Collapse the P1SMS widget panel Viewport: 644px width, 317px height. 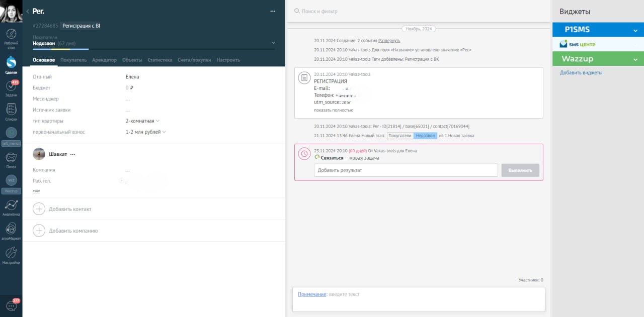tap(635, 30)
